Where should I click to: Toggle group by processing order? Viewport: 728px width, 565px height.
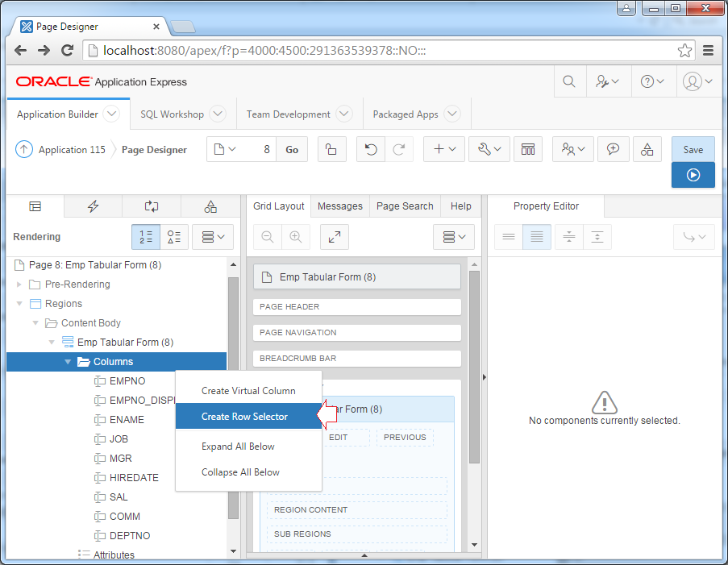click(146, 237)
